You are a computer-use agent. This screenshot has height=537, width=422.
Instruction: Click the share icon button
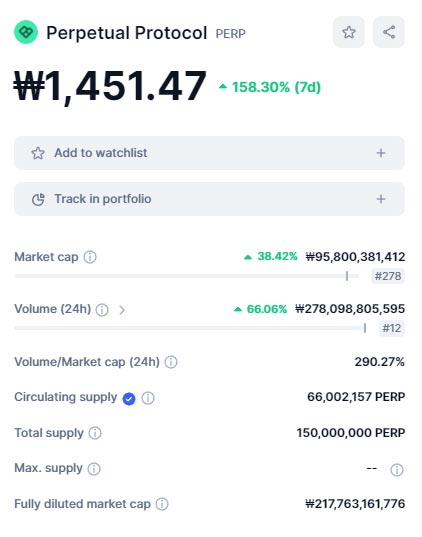(x=389, y=32)
